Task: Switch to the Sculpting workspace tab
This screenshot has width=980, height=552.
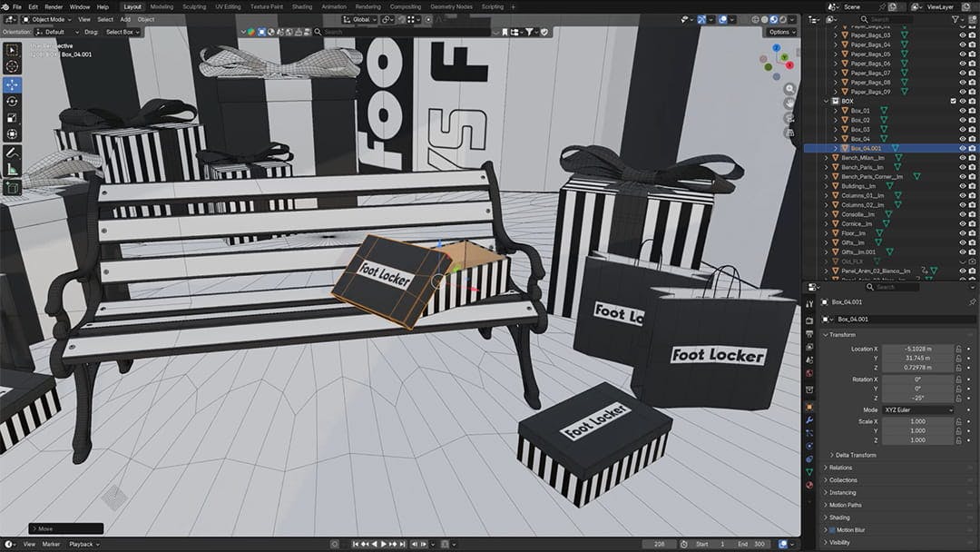Action: [x=194, y=6]
